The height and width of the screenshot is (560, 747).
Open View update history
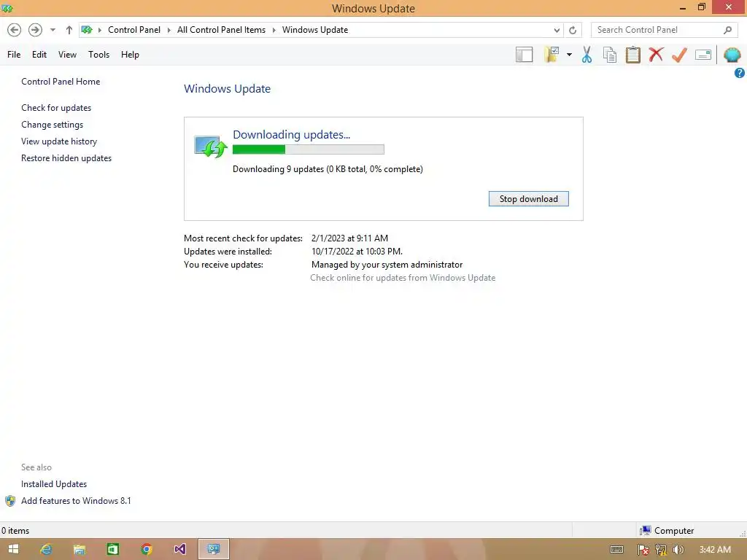click(x=59, y=141)
